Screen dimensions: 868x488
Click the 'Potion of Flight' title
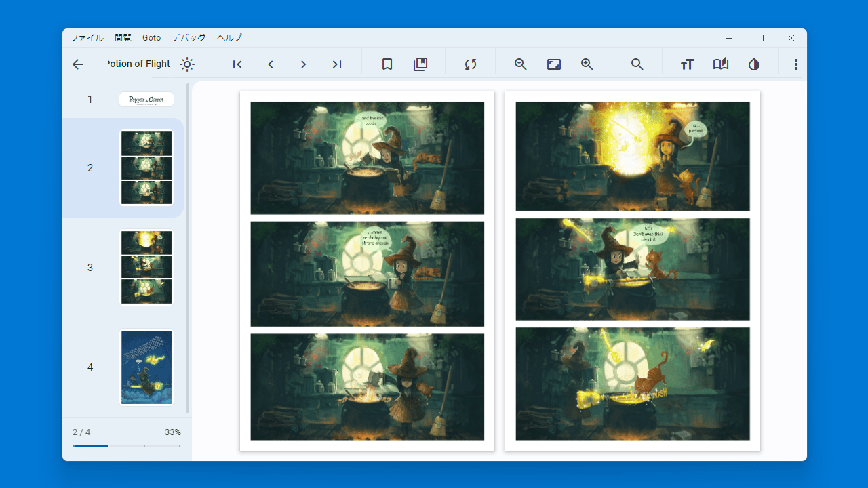138,64
